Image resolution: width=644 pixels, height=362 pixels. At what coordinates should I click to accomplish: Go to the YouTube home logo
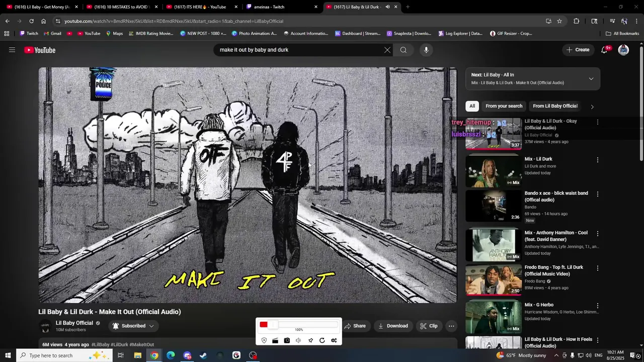[40, 50]
